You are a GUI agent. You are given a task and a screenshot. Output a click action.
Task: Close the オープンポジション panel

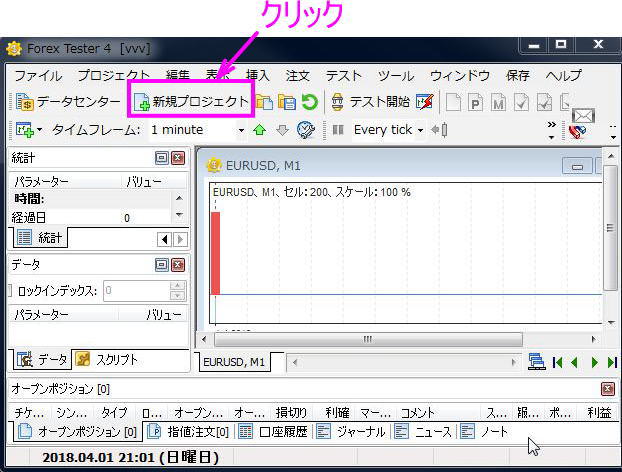(607, 389)
